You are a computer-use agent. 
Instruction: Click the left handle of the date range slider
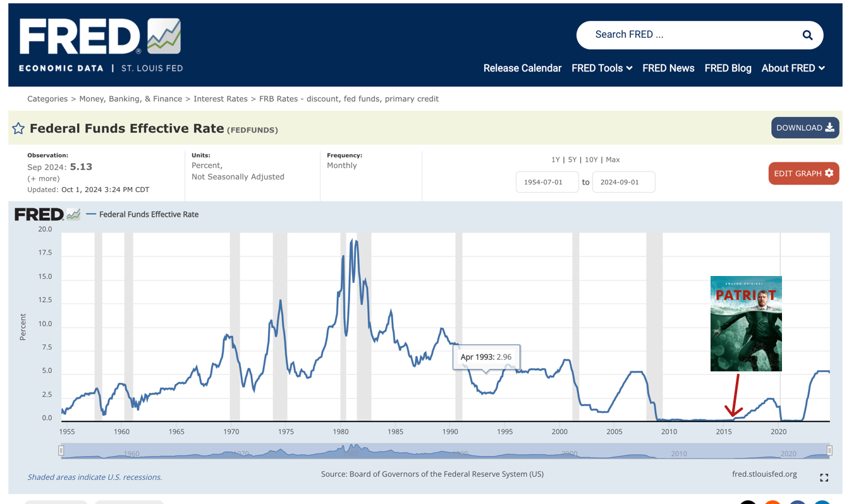(x=61, y=450)
